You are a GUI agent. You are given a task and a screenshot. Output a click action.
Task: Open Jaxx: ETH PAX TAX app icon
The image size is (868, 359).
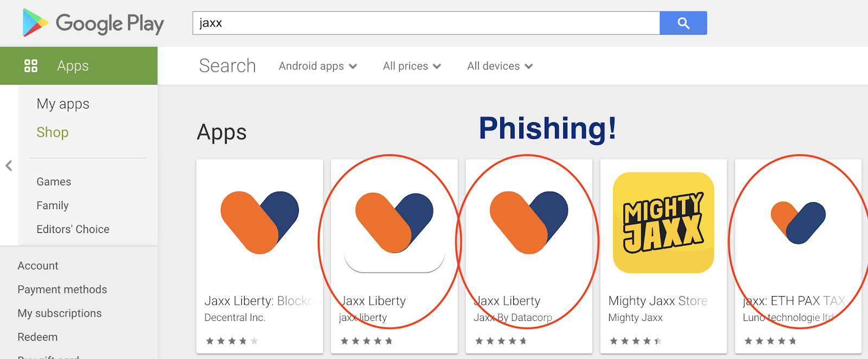point(797,223)
